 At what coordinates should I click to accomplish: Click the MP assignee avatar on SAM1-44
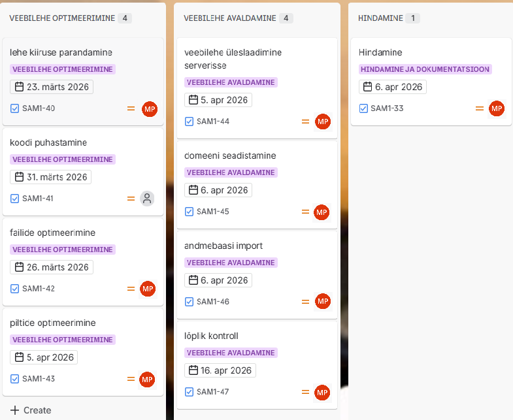coord(322,121)
